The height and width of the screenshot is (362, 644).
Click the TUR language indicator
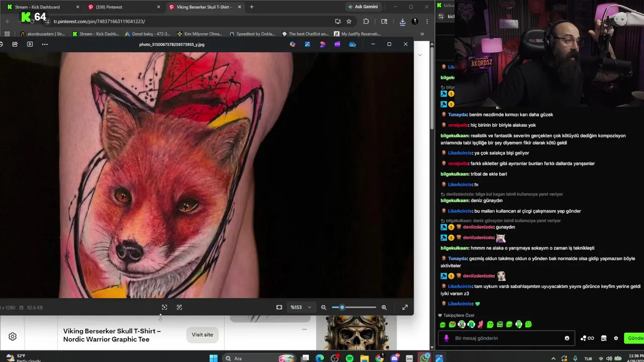click(588, 359)
